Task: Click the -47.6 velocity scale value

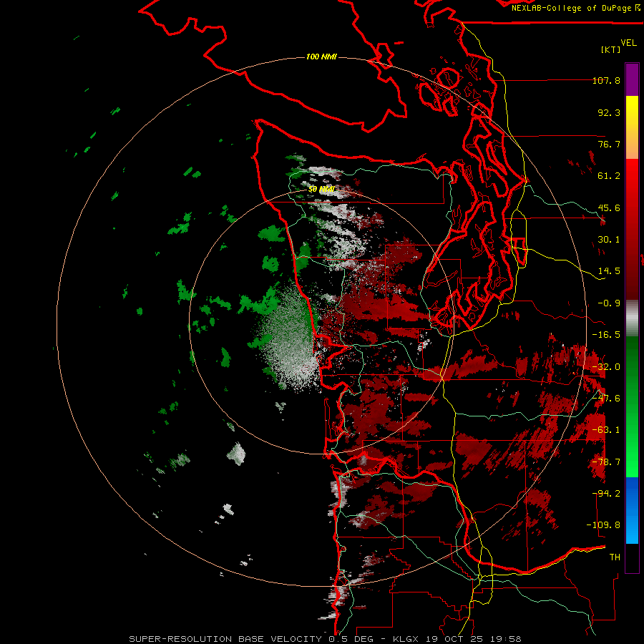Action: click(x=606, y=399)
